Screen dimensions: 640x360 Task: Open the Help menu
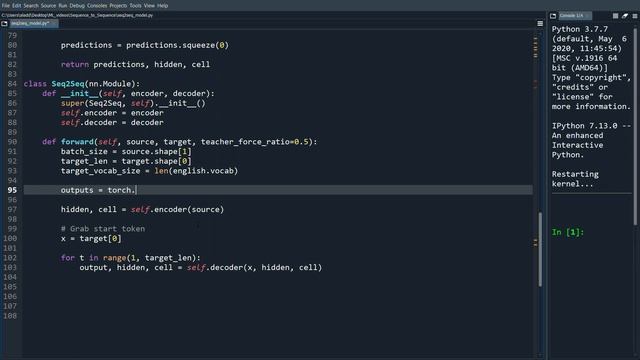click(x=162, y=6)
